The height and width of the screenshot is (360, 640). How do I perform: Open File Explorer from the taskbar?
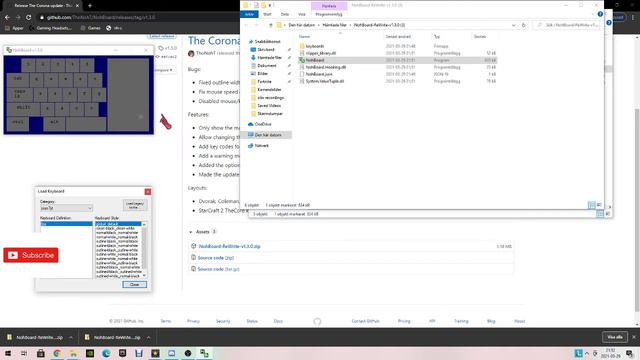click(x=73, y=353)
